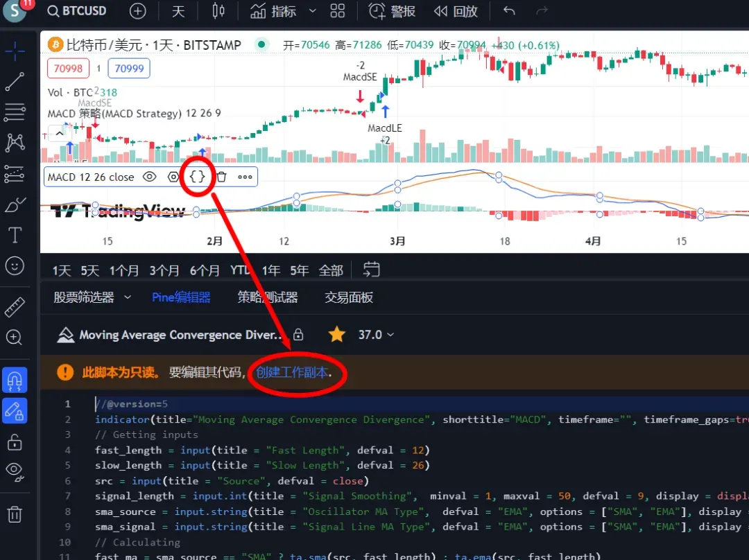
Task: Select the Fibonacci retracement tool
Action: (15, 112)
